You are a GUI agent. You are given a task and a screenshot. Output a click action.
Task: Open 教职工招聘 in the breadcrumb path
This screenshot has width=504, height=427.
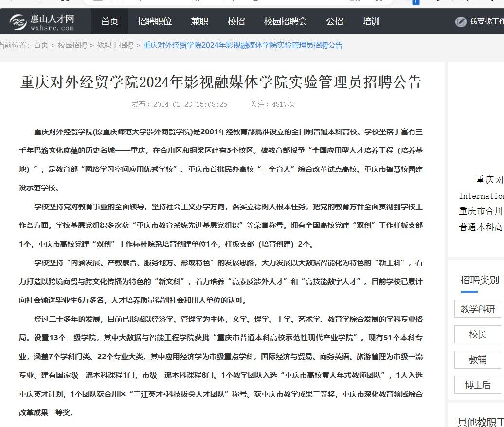pyautogui.click(x=115, y=45)
